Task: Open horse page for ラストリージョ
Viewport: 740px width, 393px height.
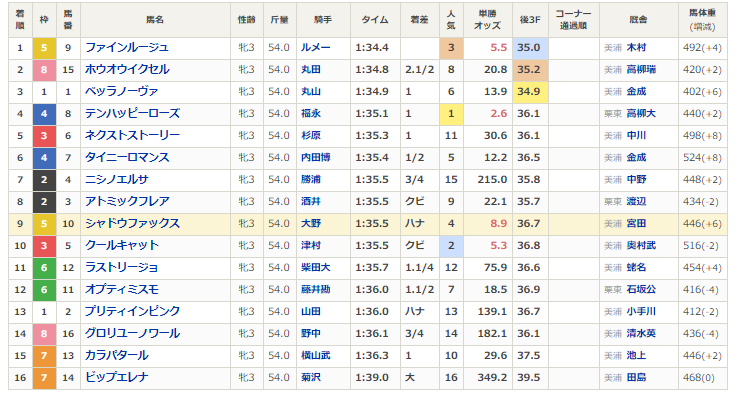Action: [x=122, y=268]
